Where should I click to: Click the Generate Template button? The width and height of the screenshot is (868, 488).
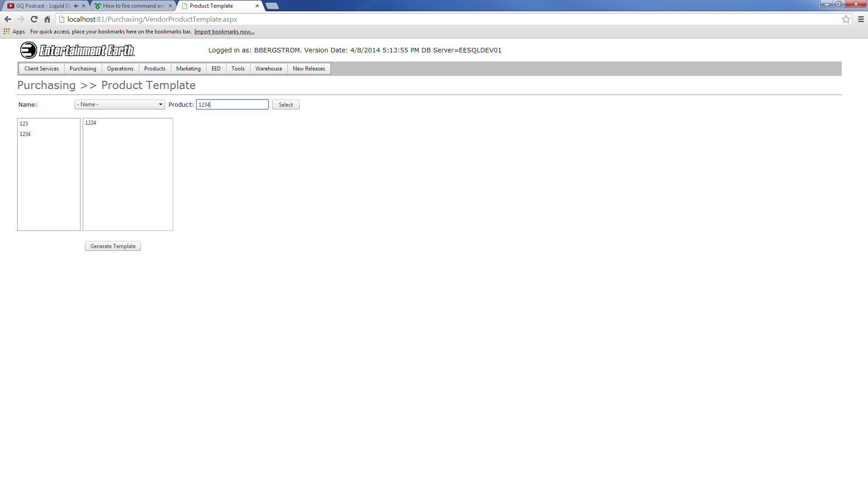click(113, 246)
